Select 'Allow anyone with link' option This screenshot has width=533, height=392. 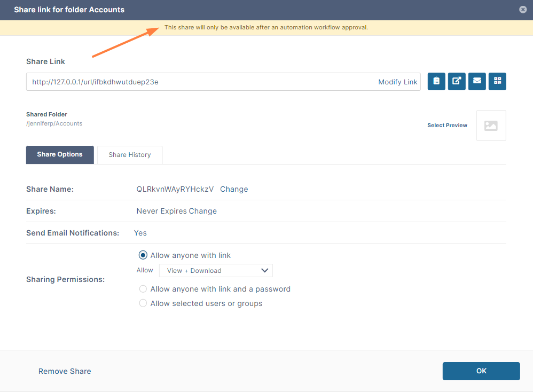143,255
